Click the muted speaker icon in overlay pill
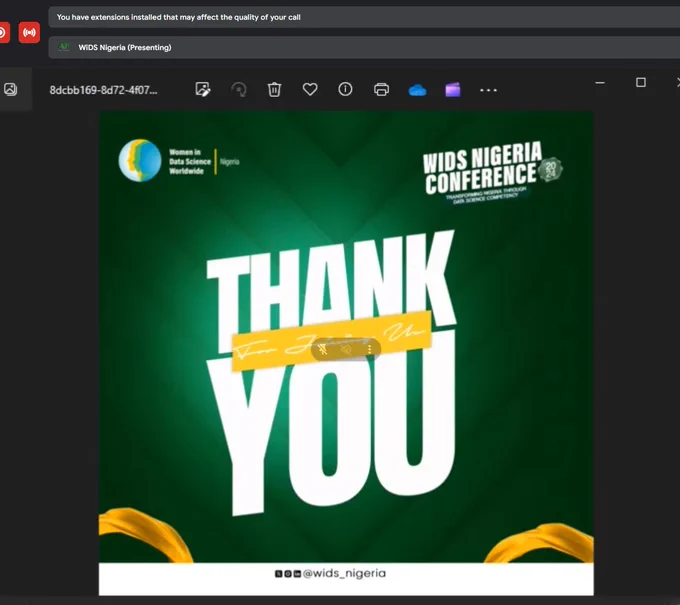 click(346, 349)
